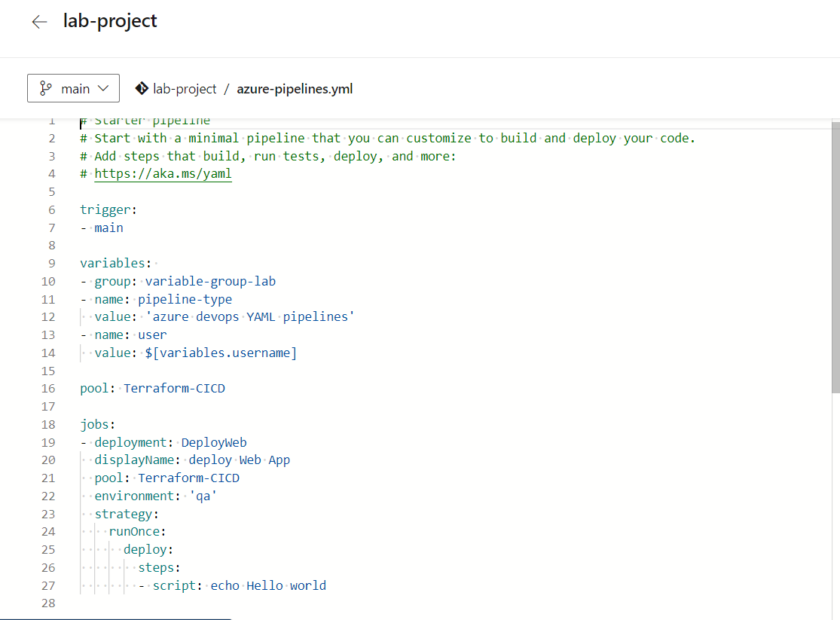
Task: Click the vertical scrollbar thumb
Action: [835, 257]
